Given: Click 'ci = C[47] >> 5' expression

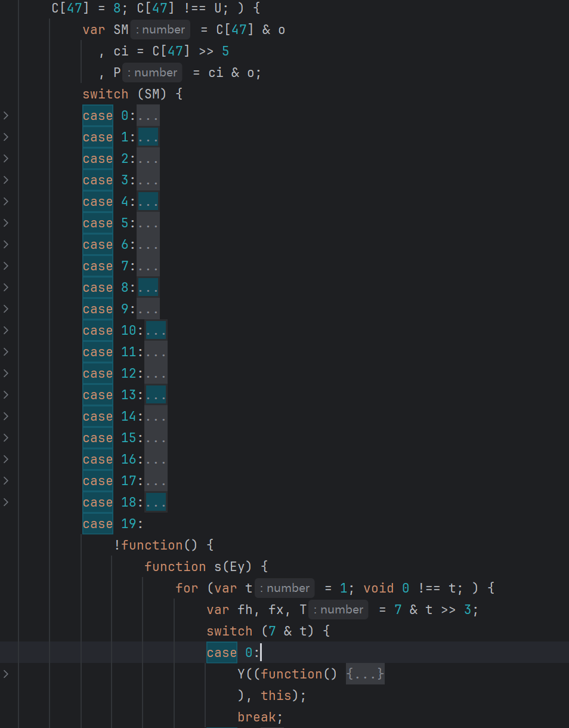Looking at the screenshot, I should click(x=171, y=51).
